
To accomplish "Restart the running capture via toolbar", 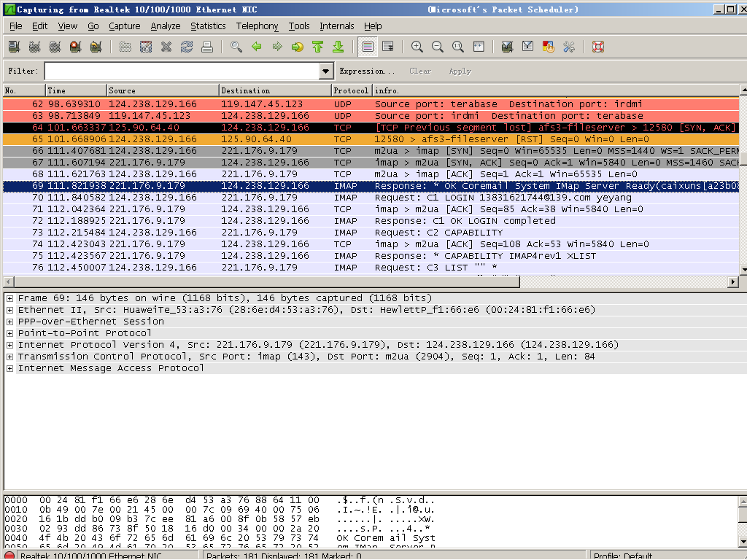I will tap(96, 47).
